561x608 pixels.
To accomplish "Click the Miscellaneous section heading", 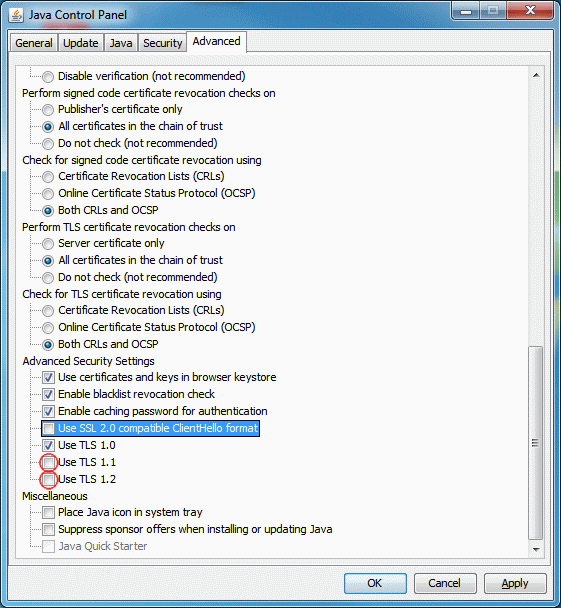I will click(x=55, y=496).
